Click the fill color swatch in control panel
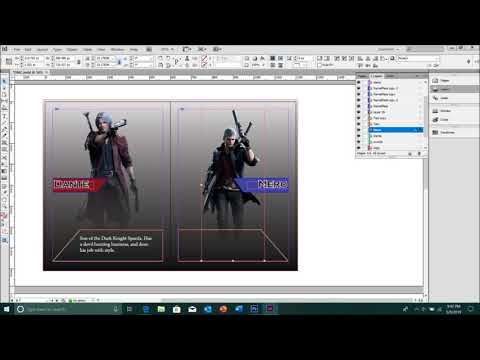Screen dimensions: 480x360 pos(204,58)
